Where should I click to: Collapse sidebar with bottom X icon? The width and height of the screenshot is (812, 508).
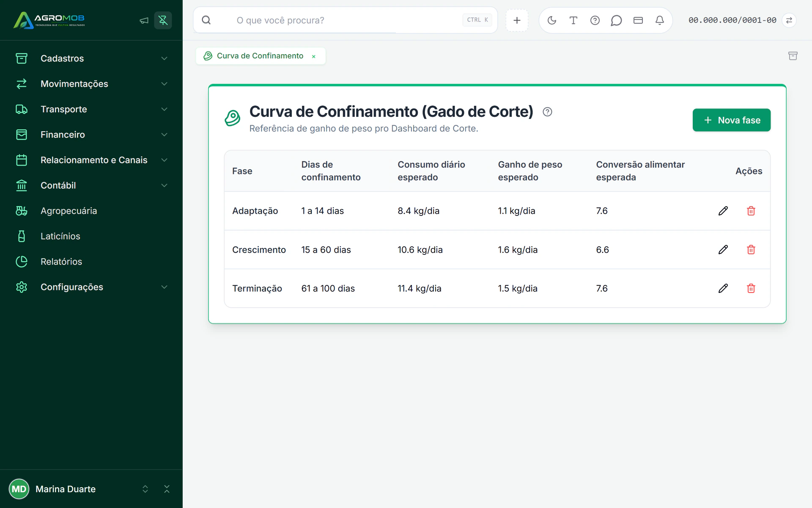[167, 489]
